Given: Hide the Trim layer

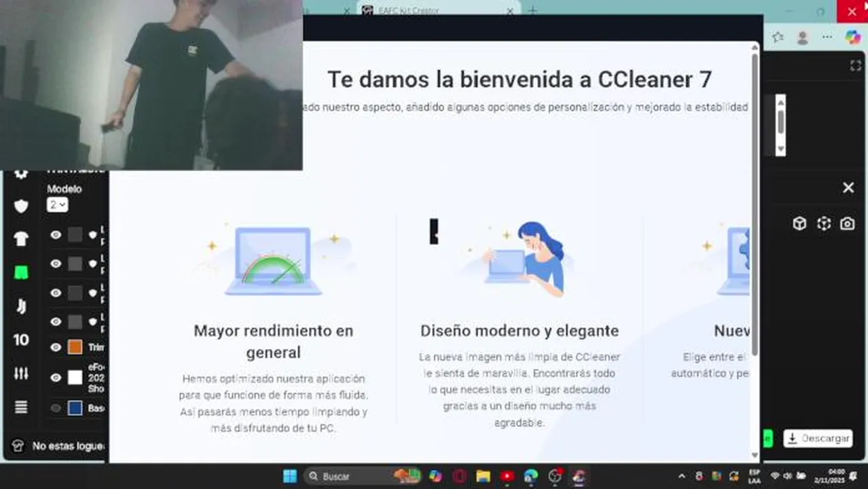Looking at the screenshot, I should pos(56,347).
